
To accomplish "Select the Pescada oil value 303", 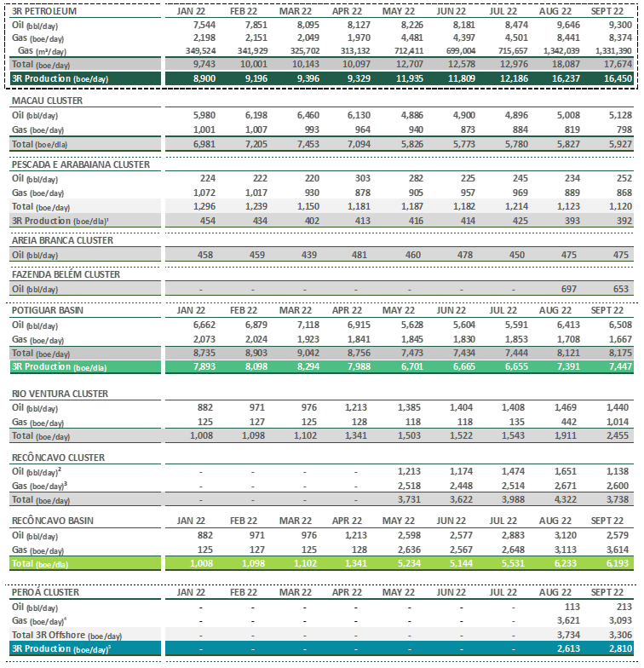I will pyautogui.click(x=363, y=179).
